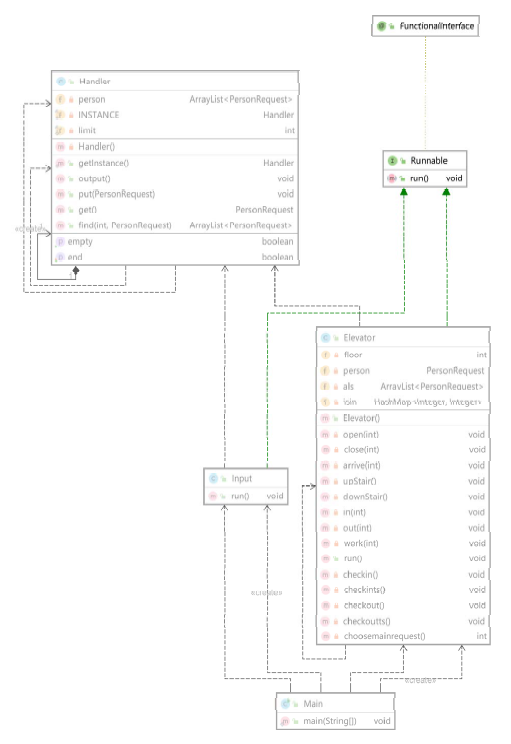Select the downStair() method
This screenshot has width=511, height=744.
(x=403, y=497)
